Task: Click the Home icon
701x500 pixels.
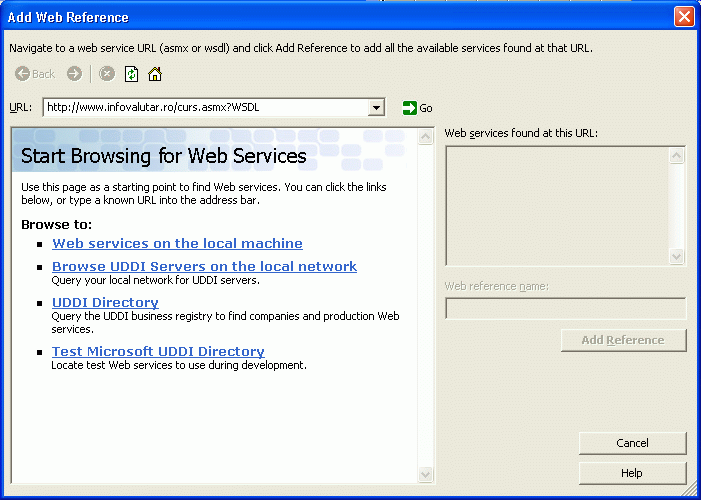Action: pyautogui.click(x=155, y=74)
